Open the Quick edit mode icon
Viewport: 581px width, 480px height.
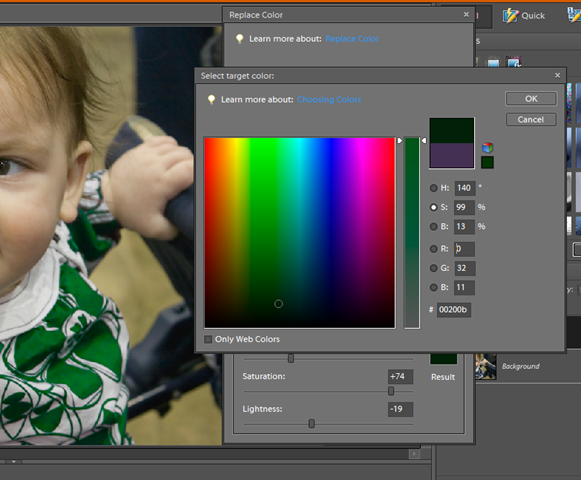coord(510,16)
